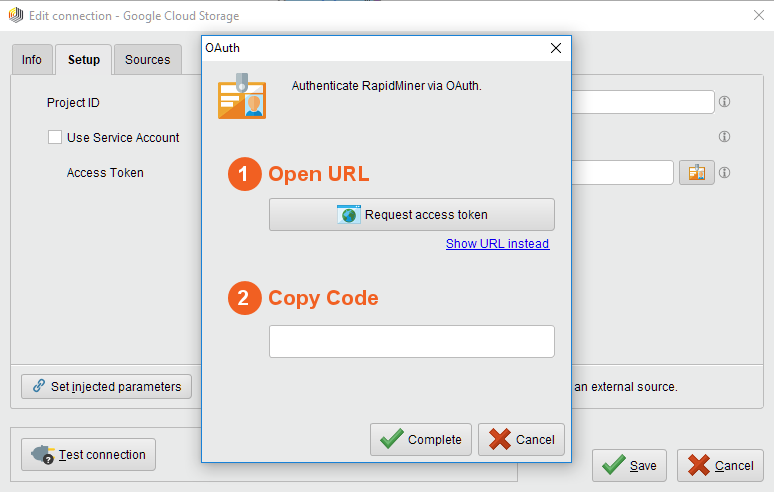Cancel the OAuth dialog
774x492 pixels.
point(521,439)
